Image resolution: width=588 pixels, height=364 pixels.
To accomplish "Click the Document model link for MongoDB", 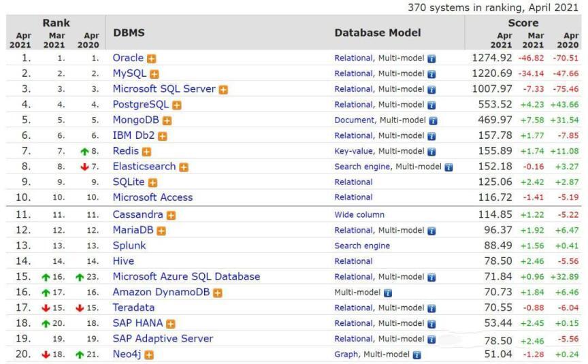I will (354, 120).
